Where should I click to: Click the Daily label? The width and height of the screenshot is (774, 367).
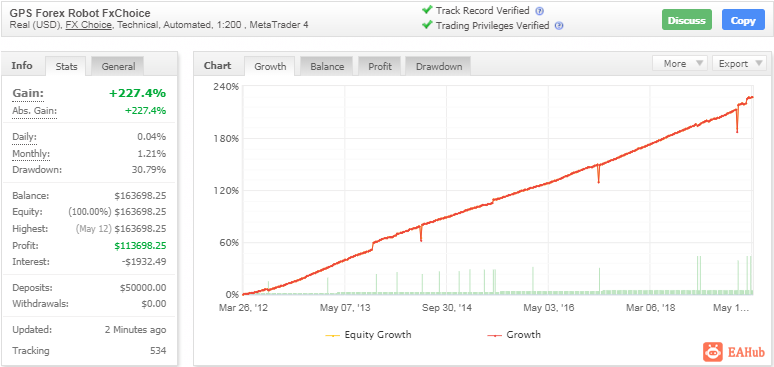tap(24, 137)
